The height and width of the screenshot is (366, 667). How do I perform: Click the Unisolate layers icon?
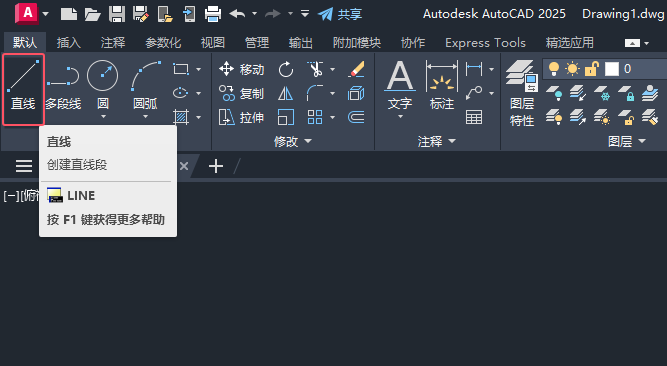tap(578, 117)
